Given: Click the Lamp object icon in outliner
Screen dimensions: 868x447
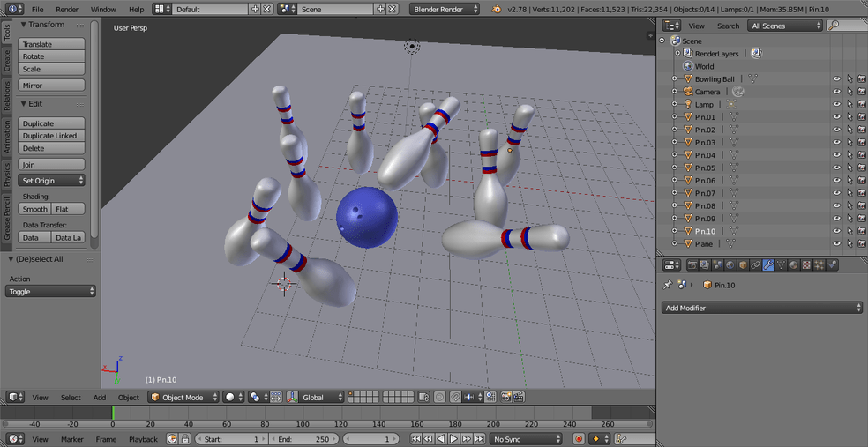Looking at the screenshot, I should (x=688, y=104).
